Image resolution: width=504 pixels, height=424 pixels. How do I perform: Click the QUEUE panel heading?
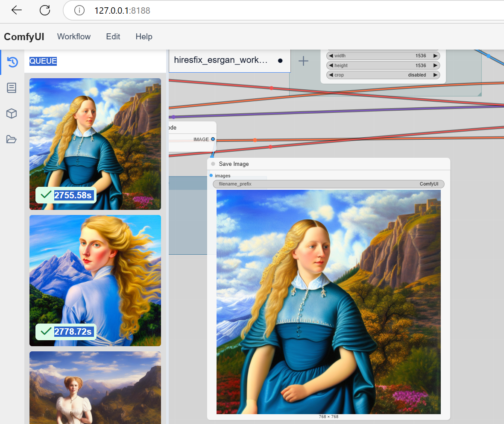pyautogui.click(x=43, y=61)
